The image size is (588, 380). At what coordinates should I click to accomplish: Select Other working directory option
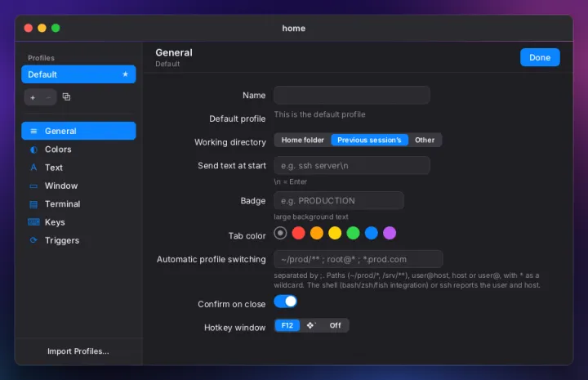[425, 140]
